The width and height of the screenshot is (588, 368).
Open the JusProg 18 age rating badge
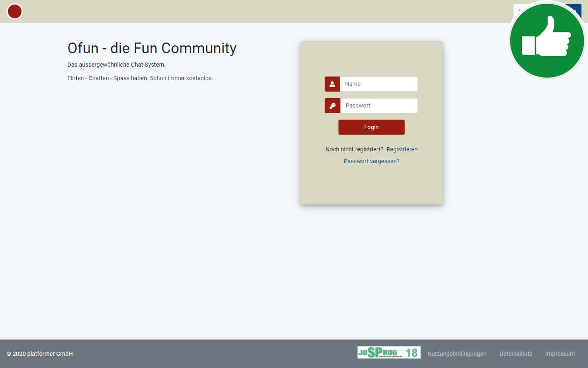[x=389, y=352]
